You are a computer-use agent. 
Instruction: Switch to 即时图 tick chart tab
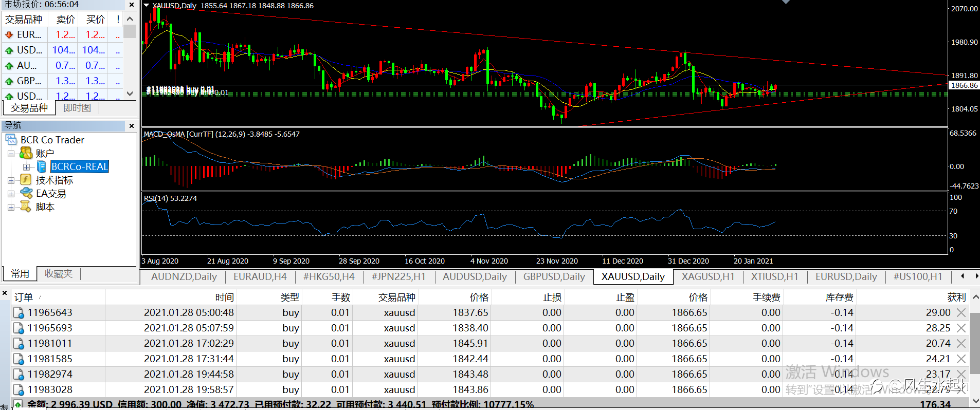click(77, 108)
